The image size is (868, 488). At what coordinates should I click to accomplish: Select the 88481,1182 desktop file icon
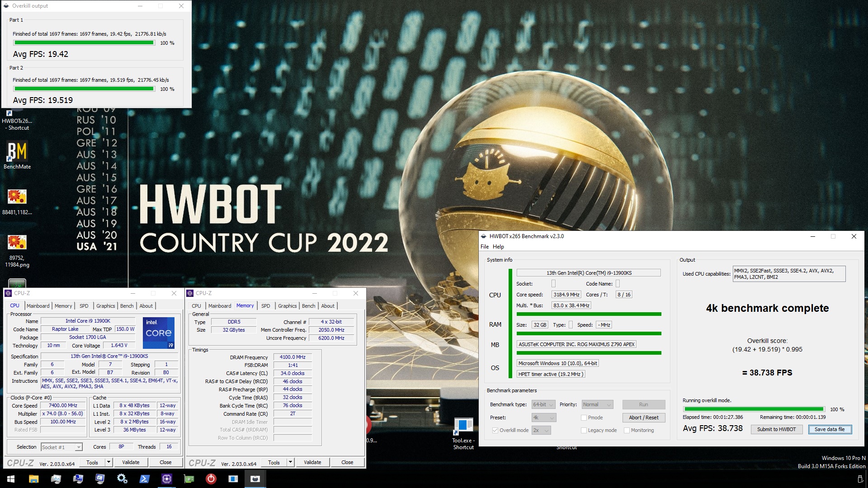17,202
